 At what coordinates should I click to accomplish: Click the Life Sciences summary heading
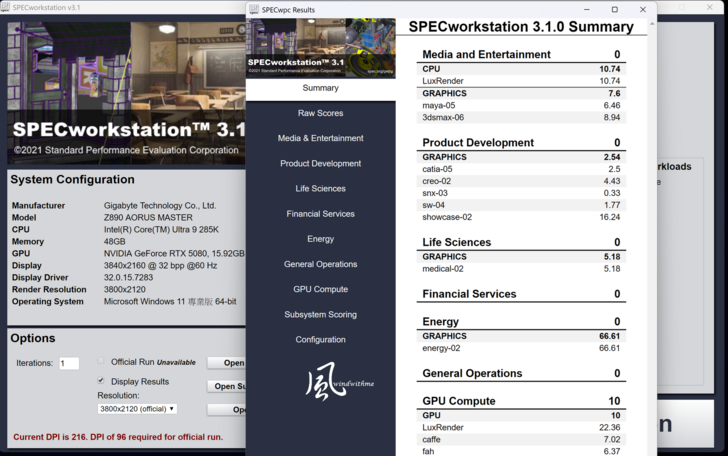pyautogui.click(x=456, y=242)
